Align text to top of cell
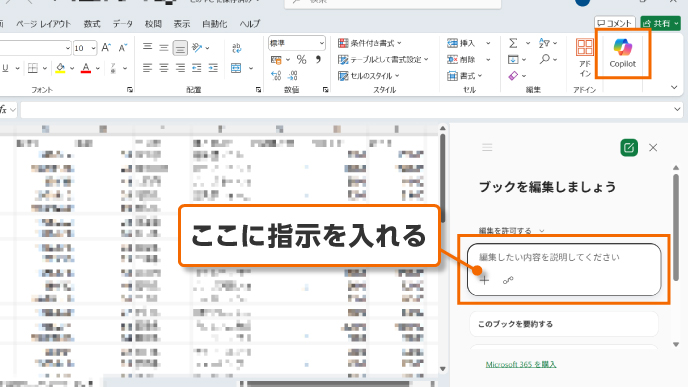Viewport: 688px width, 387px height. (147, 47)
